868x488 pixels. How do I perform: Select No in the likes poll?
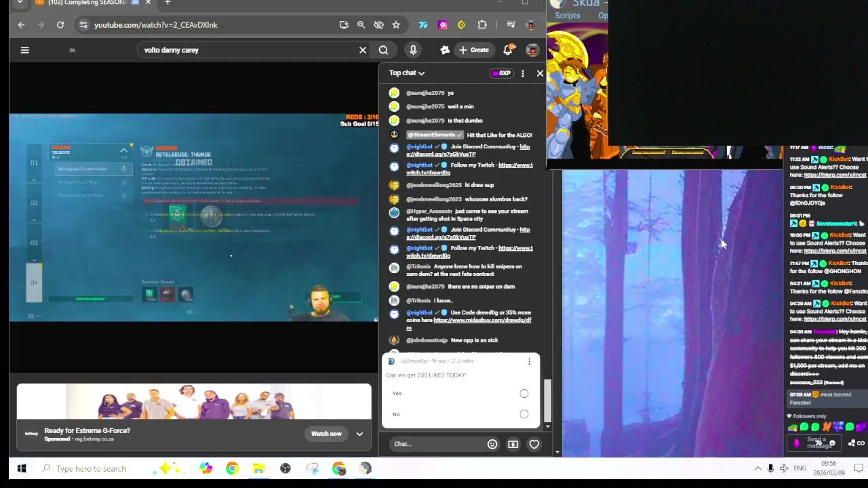pyautogui.click(x=524, y=414)
